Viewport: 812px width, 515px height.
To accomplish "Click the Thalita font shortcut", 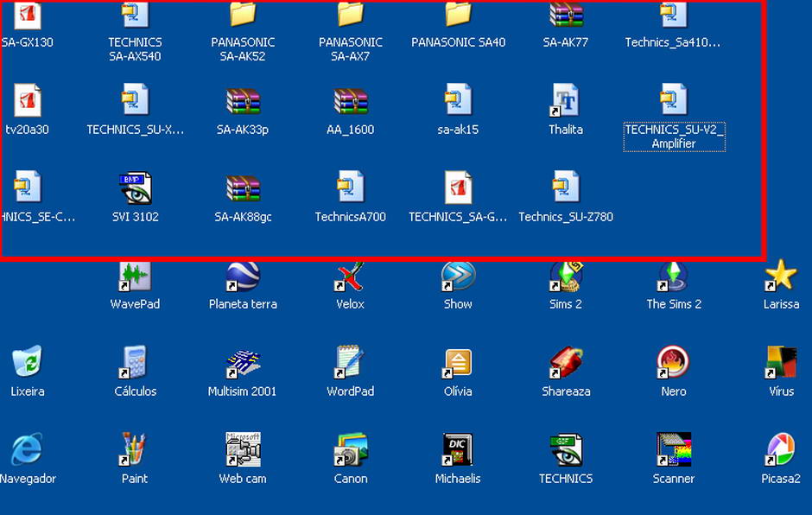I will (x=566, y=100).
